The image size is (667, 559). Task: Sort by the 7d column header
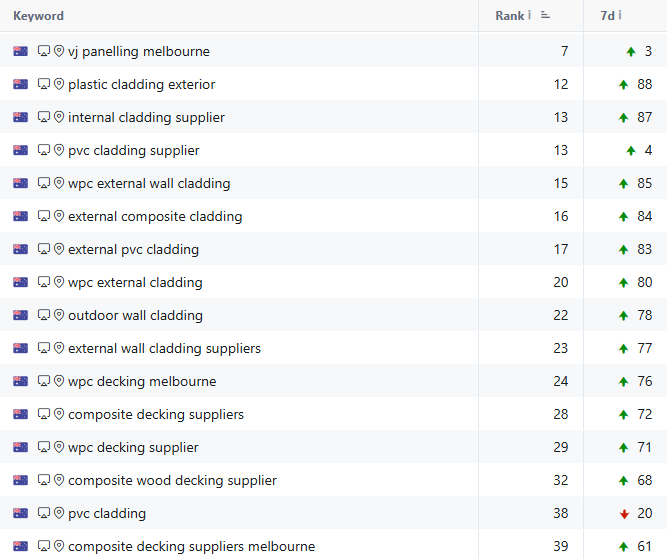[607, 16]
